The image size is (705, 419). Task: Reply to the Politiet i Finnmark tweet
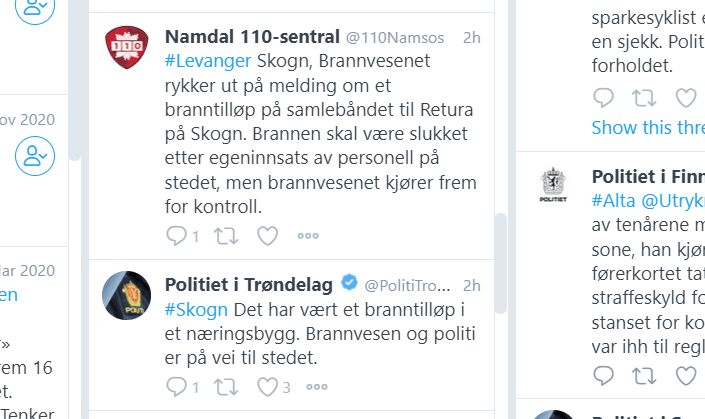point(603,375)
